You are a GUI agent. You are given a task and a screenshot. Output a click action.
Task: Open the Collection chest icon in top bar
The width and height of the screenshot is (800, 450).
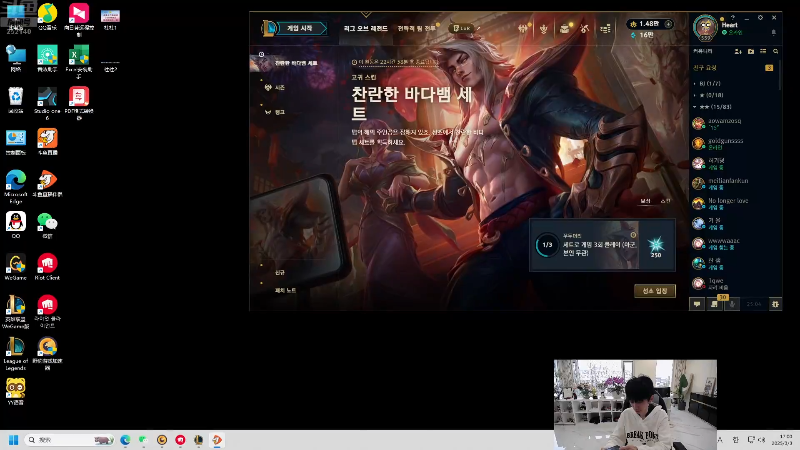coord(564,29)
